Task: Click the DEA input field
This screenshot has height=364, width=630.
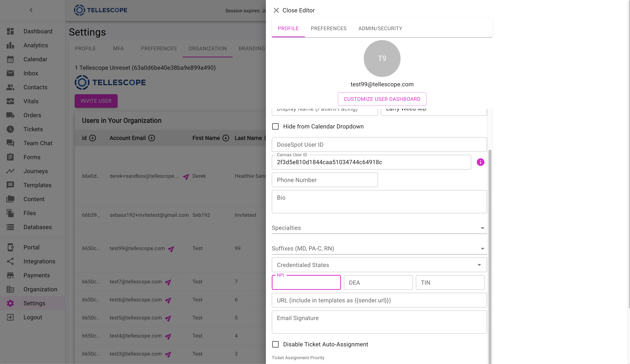Action: click(x=378, y=283)
